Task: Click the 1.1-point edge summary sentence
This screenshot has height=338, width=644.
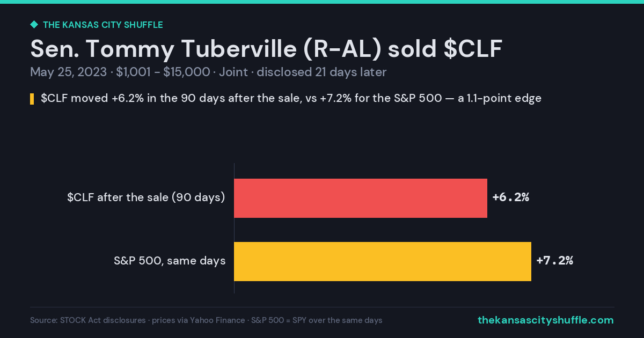Action: point(291,99)
